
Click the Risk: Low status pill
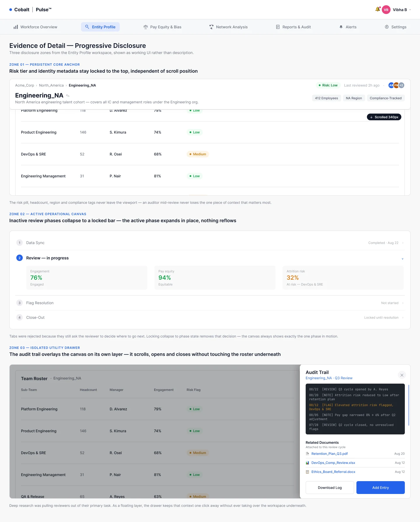coord(328,85)
